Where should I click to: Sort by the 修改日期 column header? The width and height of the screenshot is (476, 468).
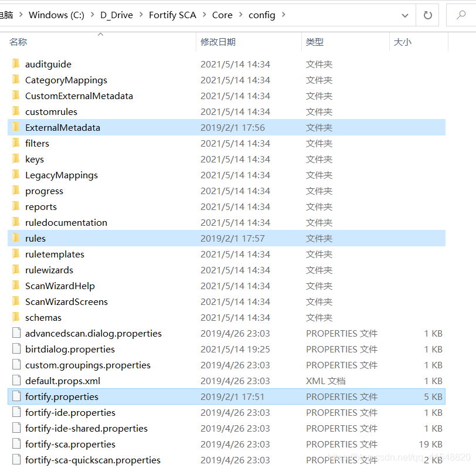218,42
